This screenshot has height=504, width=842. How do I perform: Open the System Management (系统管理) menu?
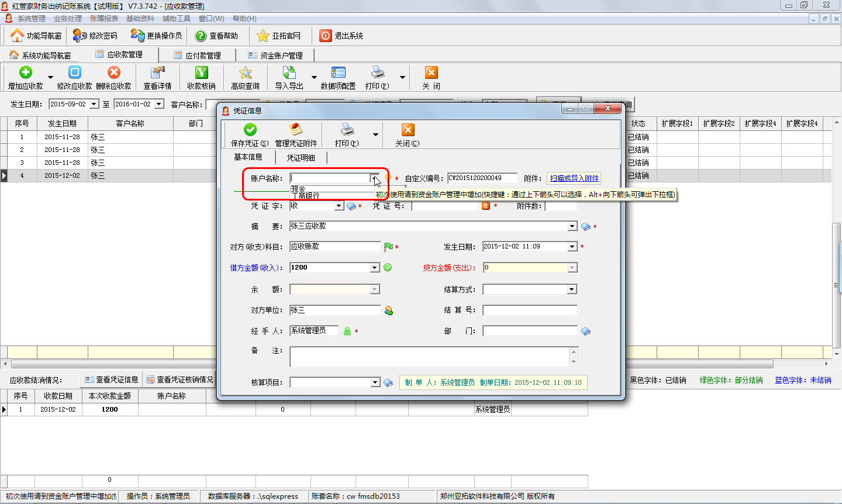click(31, 19)
